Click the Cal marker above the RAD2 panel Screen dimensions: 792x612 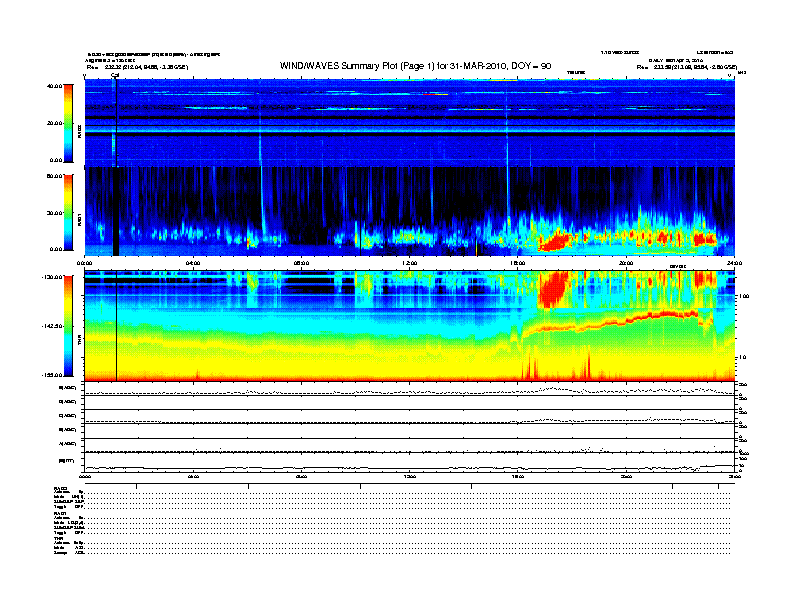coord(115,75)
